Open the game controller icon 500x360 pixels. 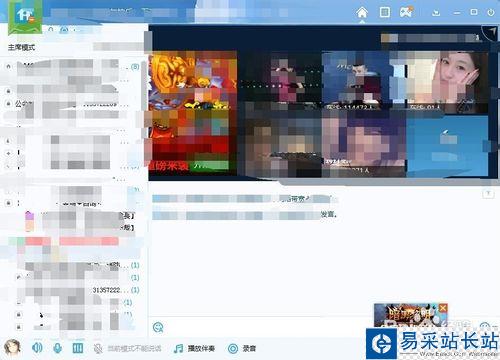(x=406, y=13)
